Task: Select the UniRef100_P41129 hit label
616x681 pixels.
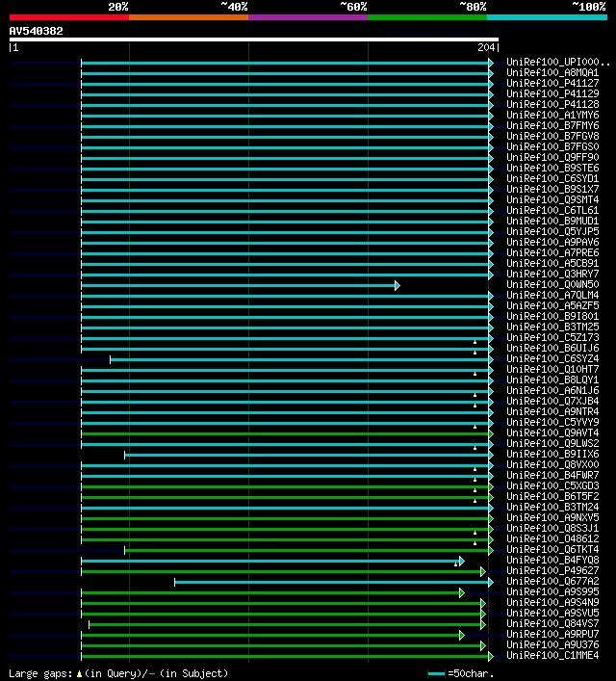Action: coord(552,93)
